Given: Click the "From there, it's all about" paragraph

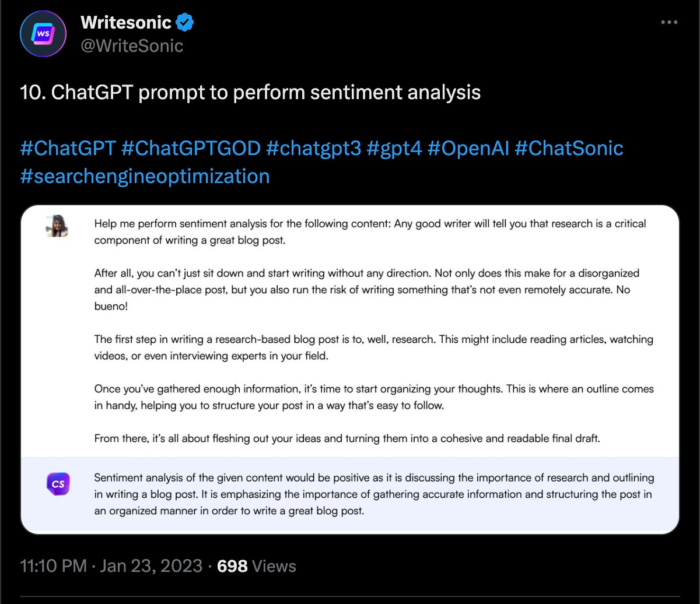Looking at the screenshot, I should [346, 438].
